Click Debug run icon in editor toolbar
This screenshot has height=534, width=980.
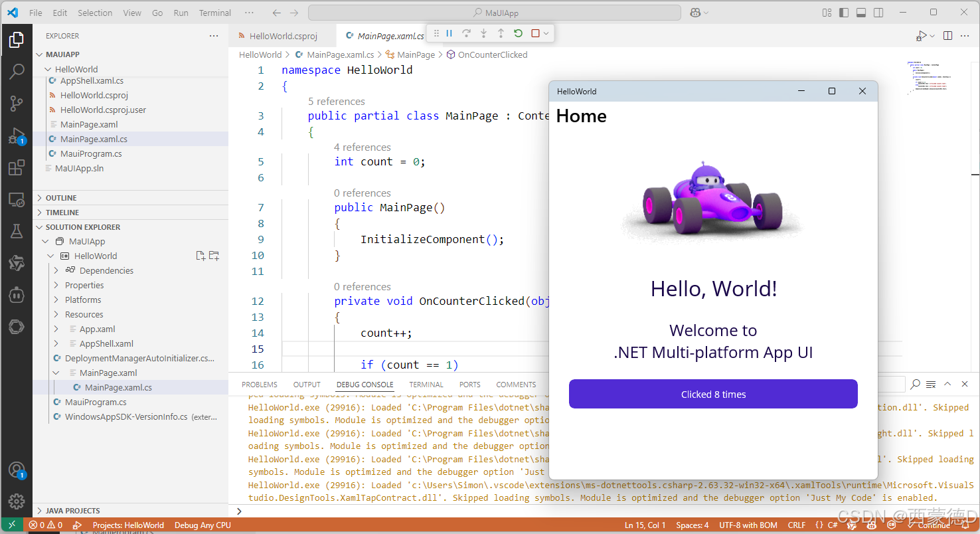(922, 36)
